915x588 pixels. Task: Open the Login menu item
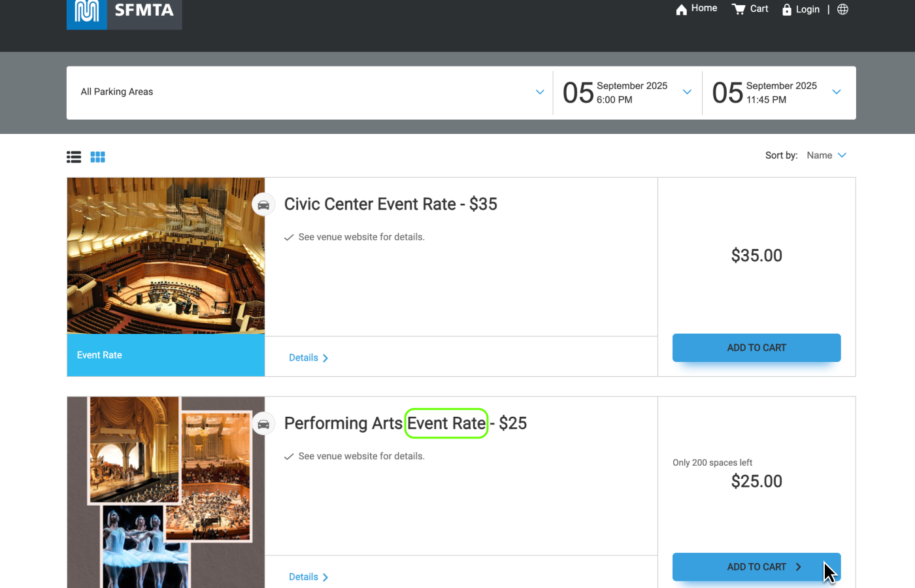(x=808, y=9)
